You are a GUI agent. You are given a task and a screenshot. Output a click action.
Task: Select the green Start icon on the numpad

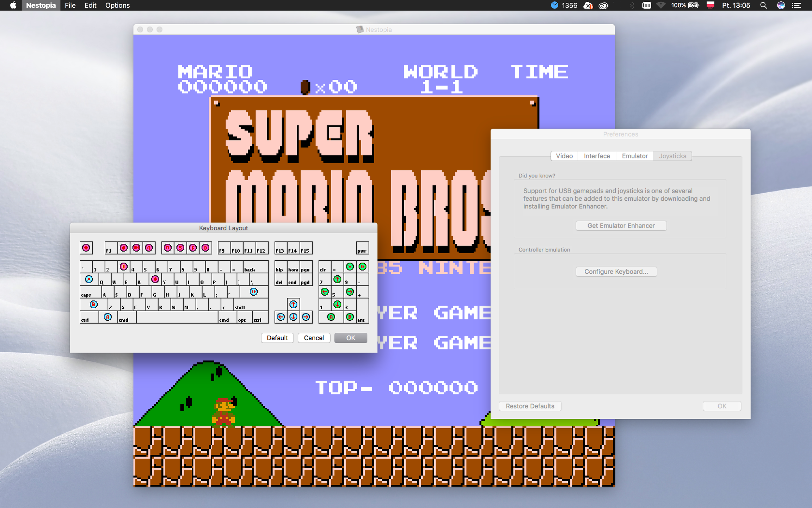coord(362,266)
